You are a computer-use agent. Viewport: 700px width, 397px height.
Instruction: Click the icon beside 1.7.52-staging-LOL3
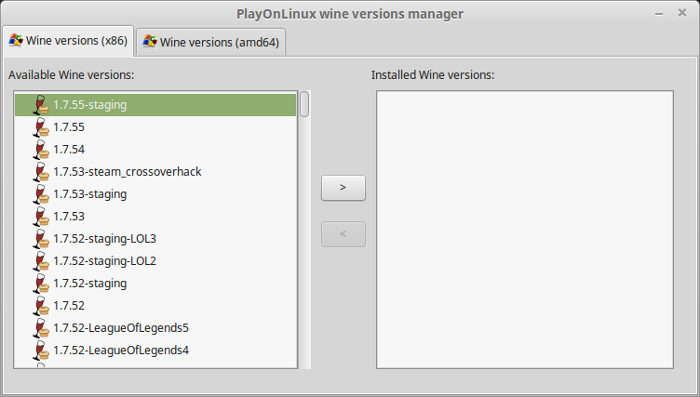(x=41, y=239)
